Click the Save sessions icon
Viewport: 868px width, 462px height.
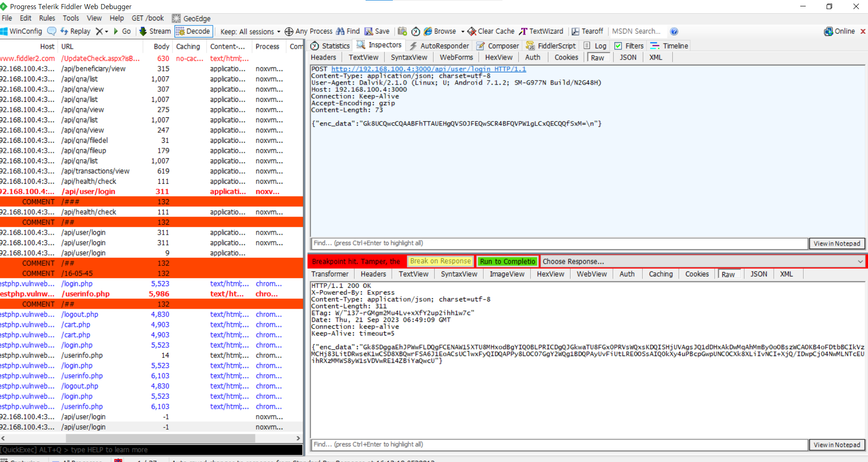[369, 31]
